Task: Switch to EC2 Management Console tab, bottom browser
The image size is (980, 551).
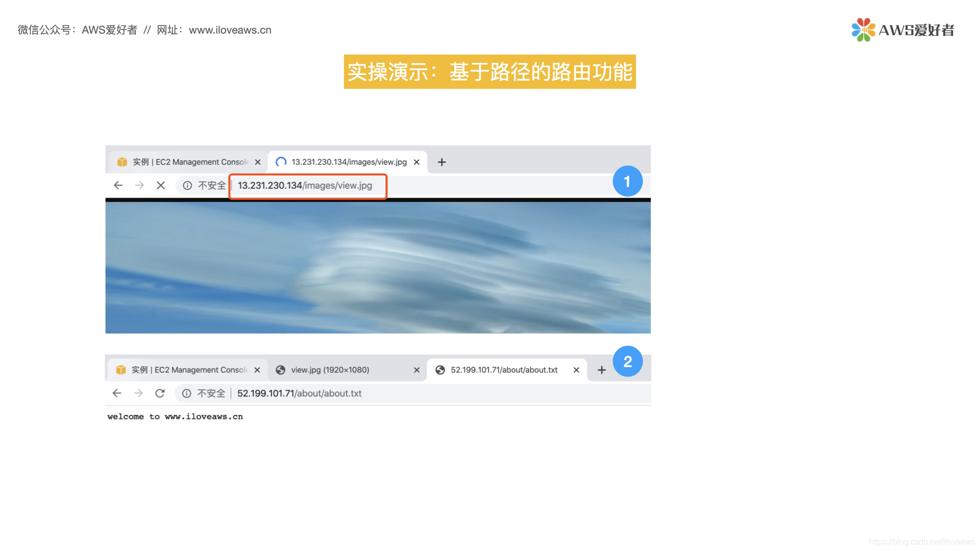Action: [x=188, y=370]
